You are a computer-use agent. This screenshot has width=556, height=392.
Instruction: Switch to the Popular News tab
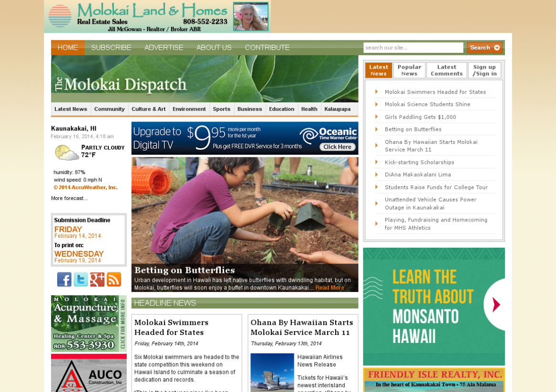click(x=409, y=70)
